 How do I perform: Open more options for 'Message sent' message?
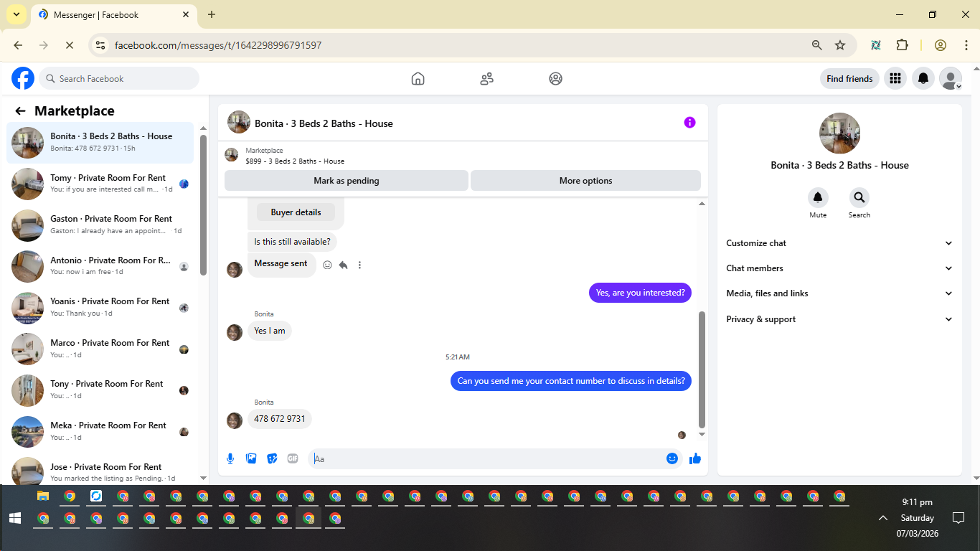pos(359,265)
